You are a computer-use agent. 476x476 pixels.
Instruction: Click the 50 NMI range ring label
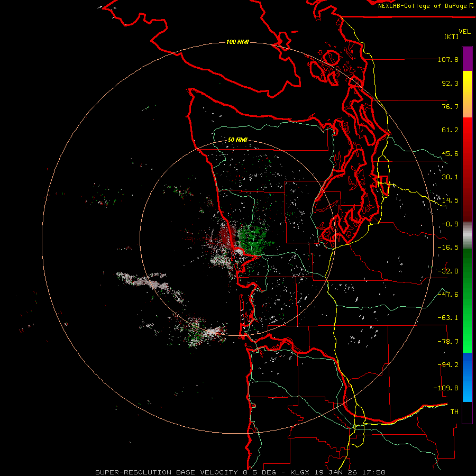(237, 140)
